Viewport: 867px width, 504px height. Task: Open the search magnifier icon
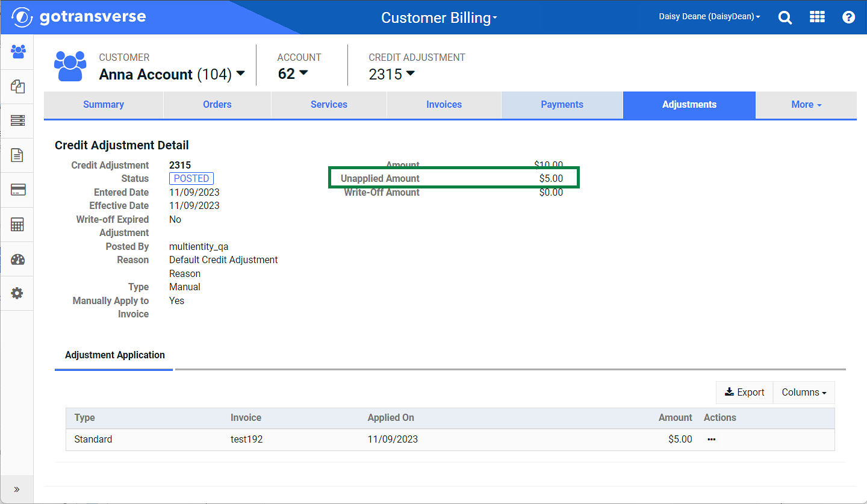[785, 17]
